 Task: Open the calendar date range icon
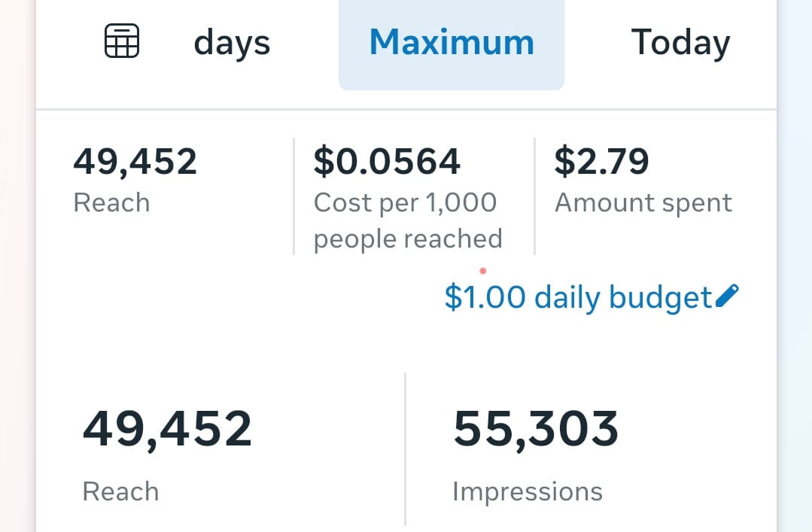[121, 41]
